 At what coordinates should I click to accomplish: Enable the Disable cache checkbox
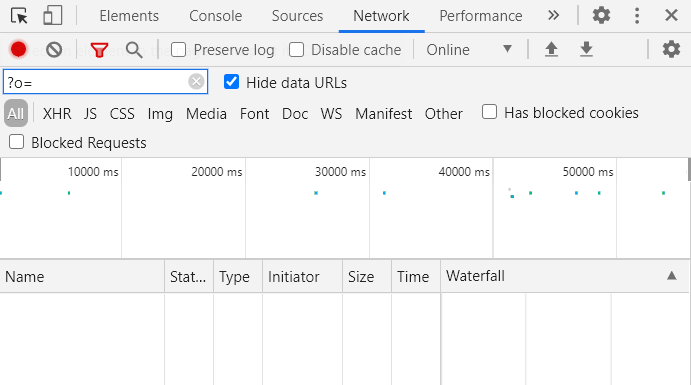[297, 50]
